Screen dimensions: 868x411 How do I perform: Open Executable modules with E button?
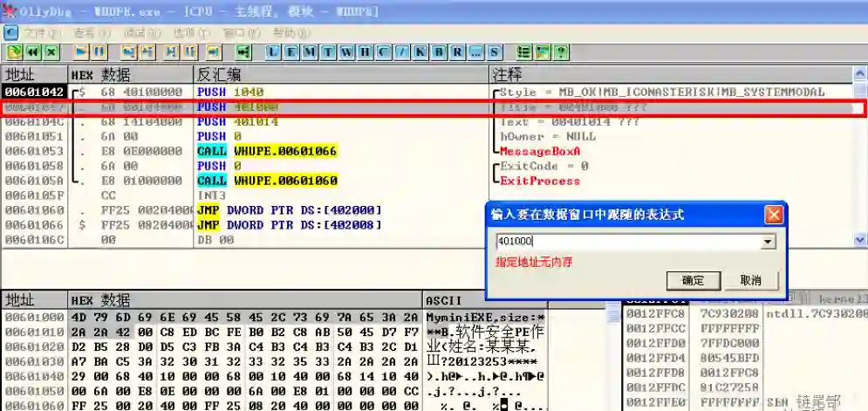click(291, 52)
